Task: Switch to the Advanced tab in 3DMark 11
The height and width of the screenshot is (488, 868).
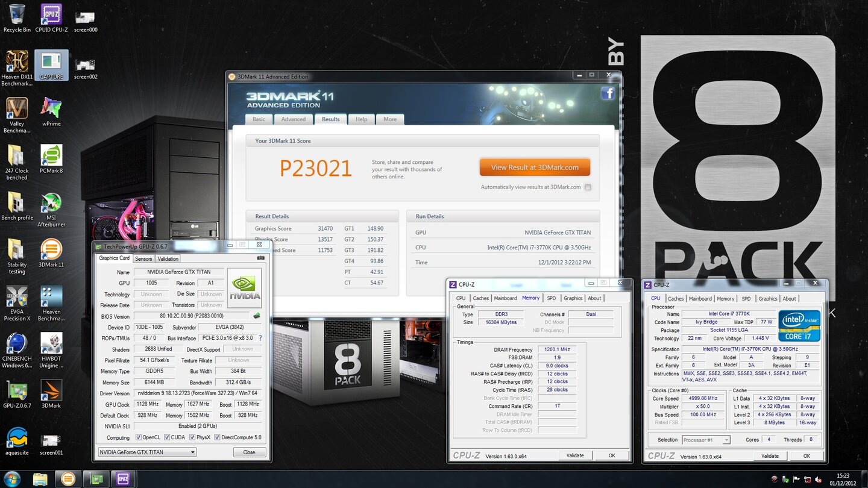Action: click(294, 119)
